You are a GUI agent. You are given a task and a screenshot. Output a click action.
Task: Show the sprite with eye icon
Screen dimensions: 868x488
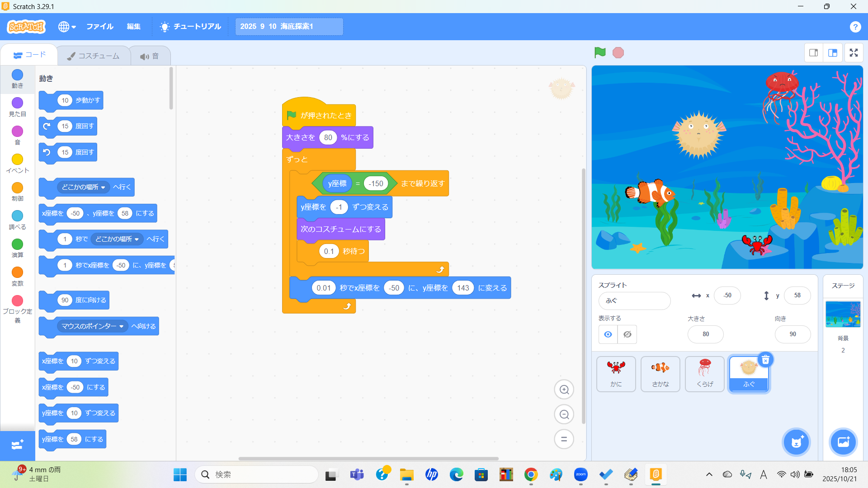[608, 334]
